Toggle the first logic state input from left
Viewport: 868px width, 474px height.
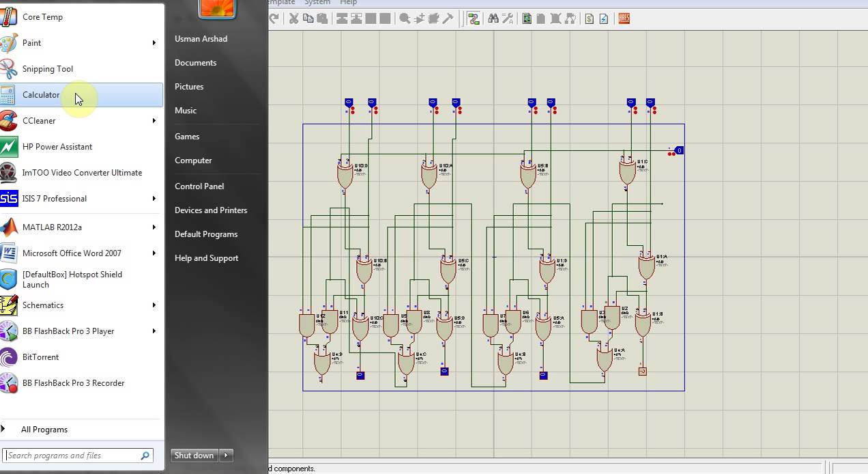click(349, 103)
